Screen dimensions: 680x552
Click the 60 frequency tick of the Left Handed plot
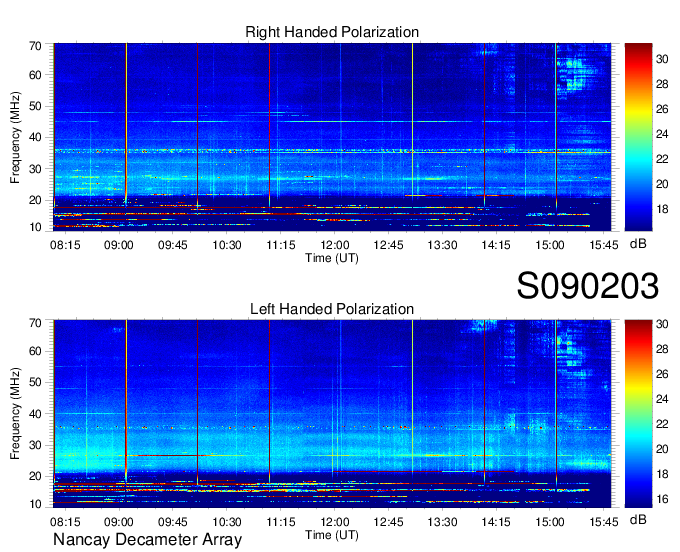pos(35,351)
